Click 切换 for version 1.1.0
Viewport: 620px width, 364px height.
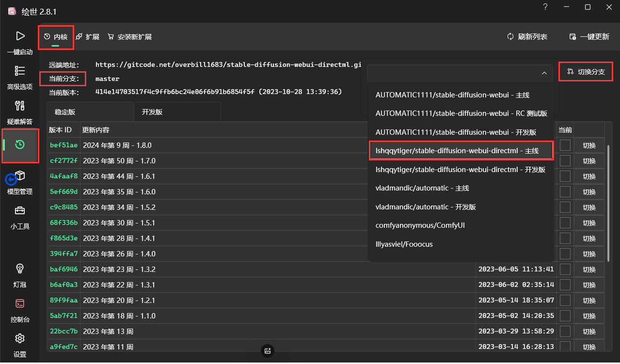pos(589,316)
